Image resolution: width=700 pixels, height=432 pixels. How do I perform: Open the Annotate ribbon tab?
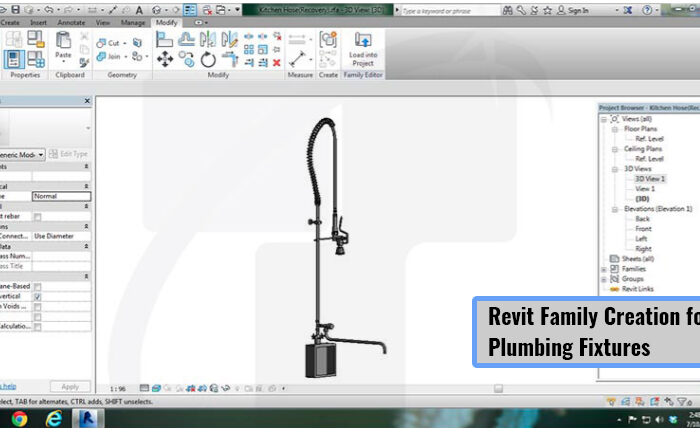pyautogui.click(x=71, y=22)
